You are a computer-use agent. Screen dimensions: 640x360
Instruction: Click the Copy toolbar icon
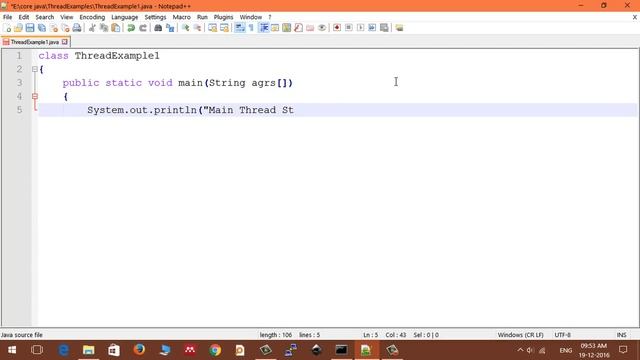[x=104, y=28]
